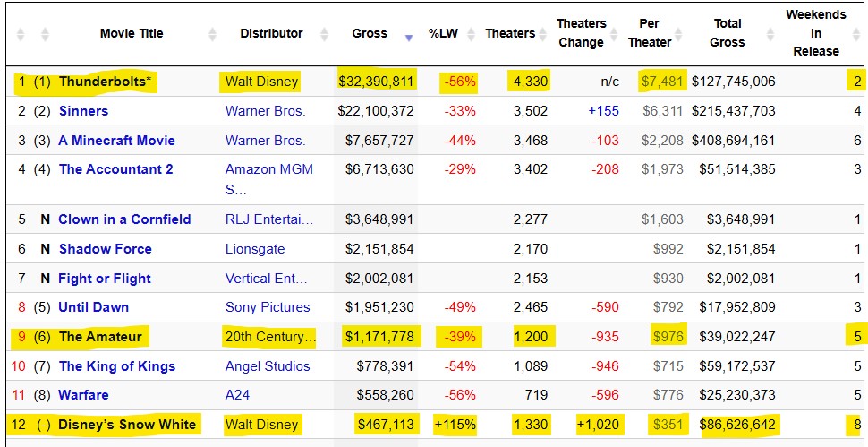Select the $7,657,727 gross value
This screenshot has width=868, height=447.
tap(379, 140)
